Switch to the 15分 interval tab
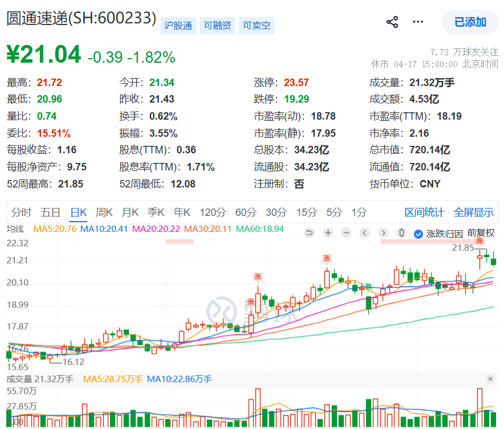The height and width of the screenshot is (429, 504). [307, 213]
